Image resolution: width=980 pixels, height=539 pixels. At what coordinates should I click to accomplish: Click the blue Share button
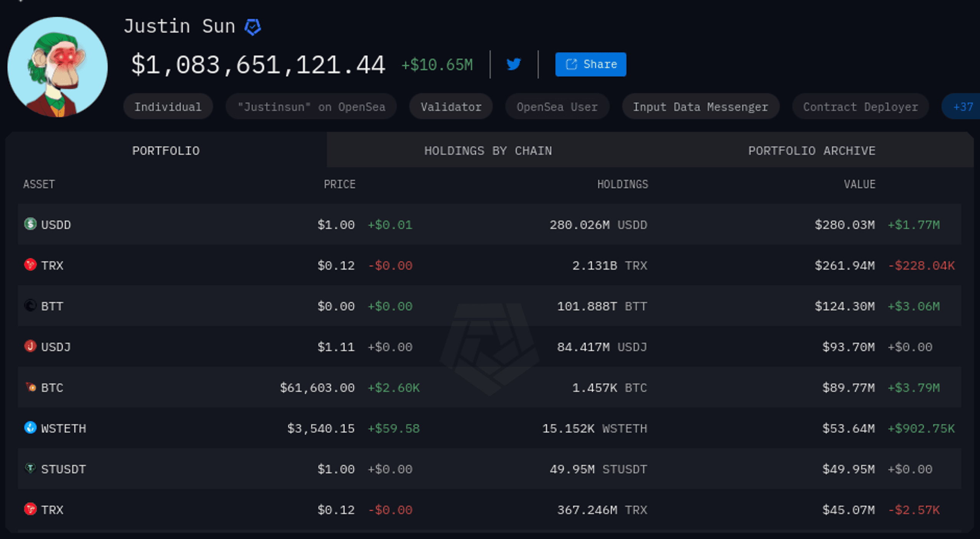point(591,64)
